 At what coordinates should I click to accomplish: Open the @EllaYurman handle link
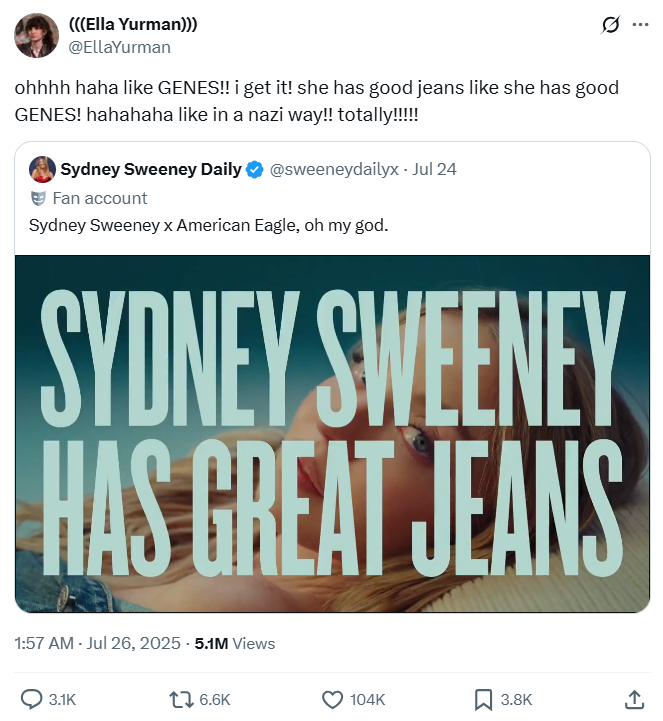[x=119, y=47]
